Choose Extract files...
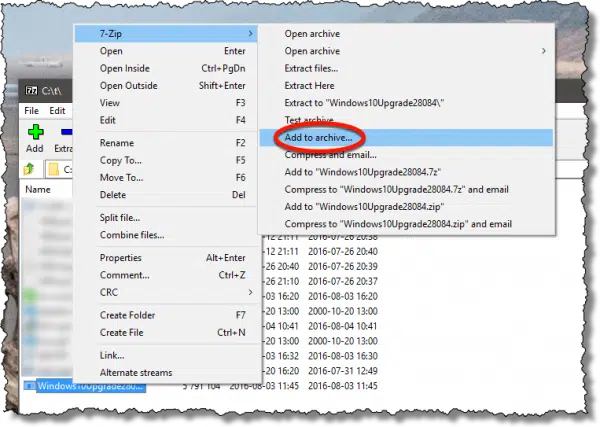This screenshot has height=427, width=600. (x=406, y=68)
